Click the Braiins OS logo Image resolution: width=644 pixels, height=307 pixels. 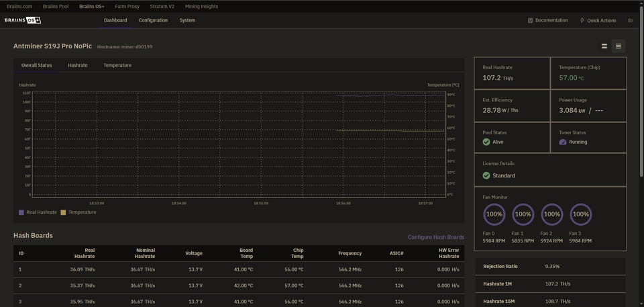(x=23, y=20)
